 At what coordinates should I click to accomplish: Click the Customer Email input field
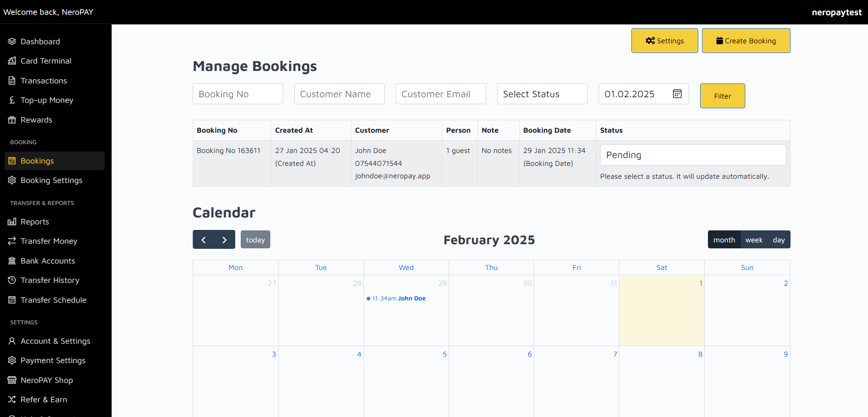(x=440, y=94)
